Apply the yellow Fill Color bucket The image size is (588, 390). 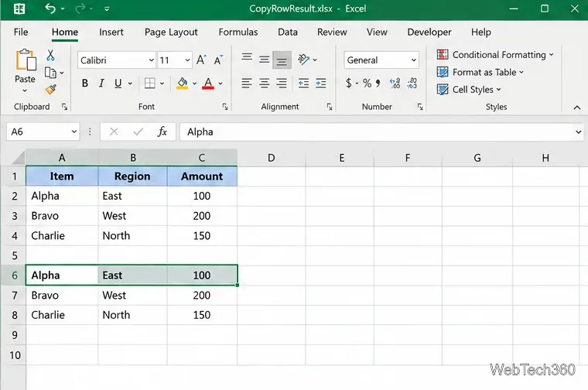(183, 84)
